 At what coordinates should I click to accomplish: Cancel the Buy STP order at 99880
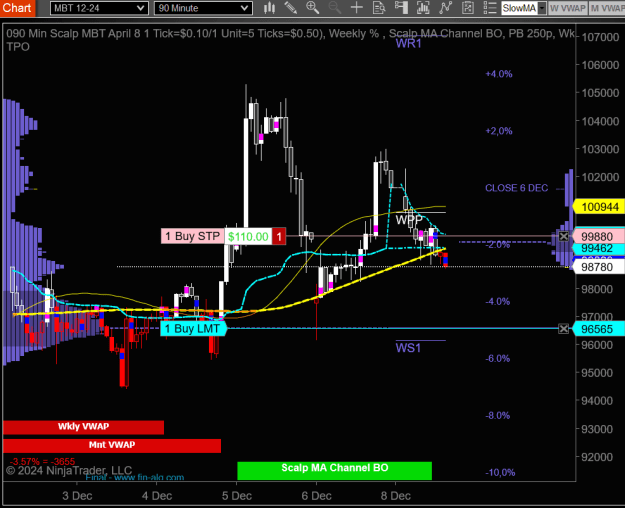tap(564, 236)
